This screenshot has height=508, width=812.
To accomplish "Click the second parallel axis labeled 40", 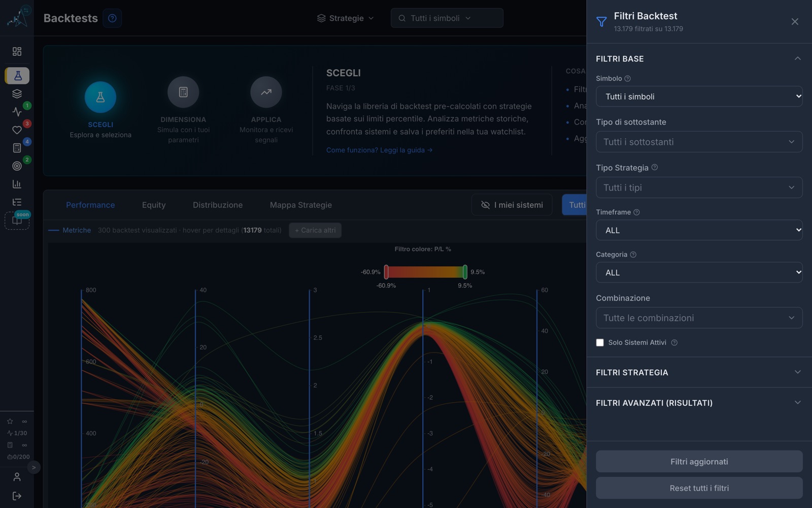I will coord(195,399).
